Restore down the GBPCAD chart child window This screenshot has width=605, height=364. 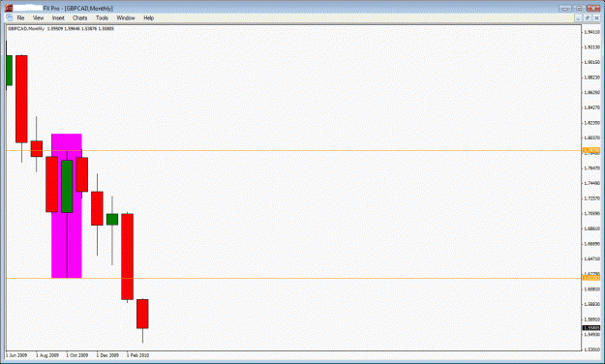[x=588, y=18]
